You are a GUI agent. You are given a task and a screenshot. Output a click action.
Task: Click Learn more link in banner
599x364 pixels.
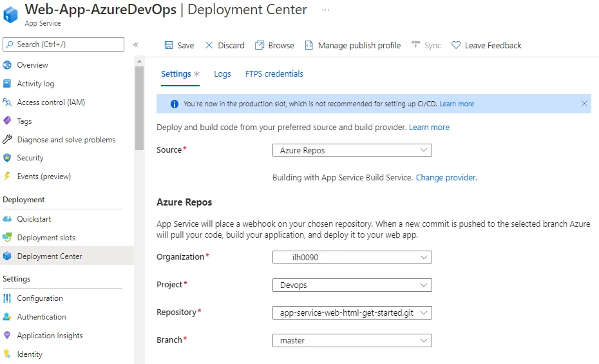[457, 104]
